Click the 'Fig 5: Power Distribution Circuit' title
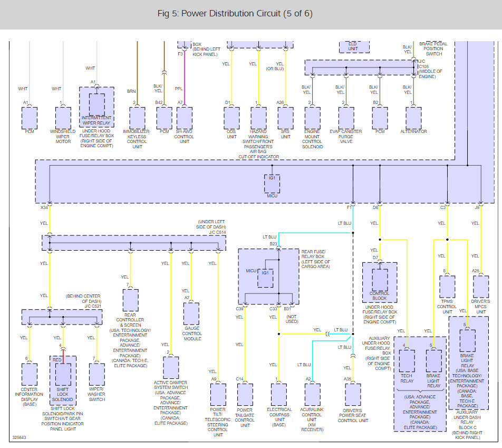The width and height of the screenshot is (502, 448). point(235,14)
